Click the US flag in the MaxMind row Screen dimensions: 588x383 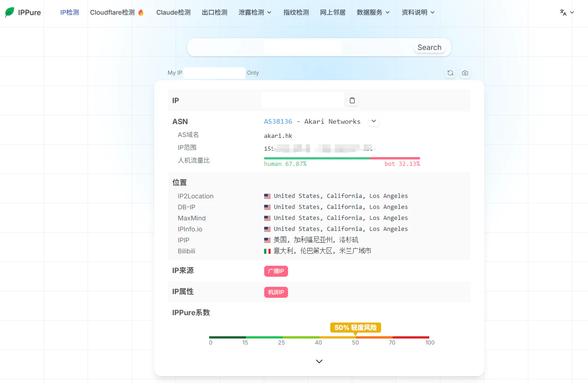pyautogui.click(x=267, y=218)
